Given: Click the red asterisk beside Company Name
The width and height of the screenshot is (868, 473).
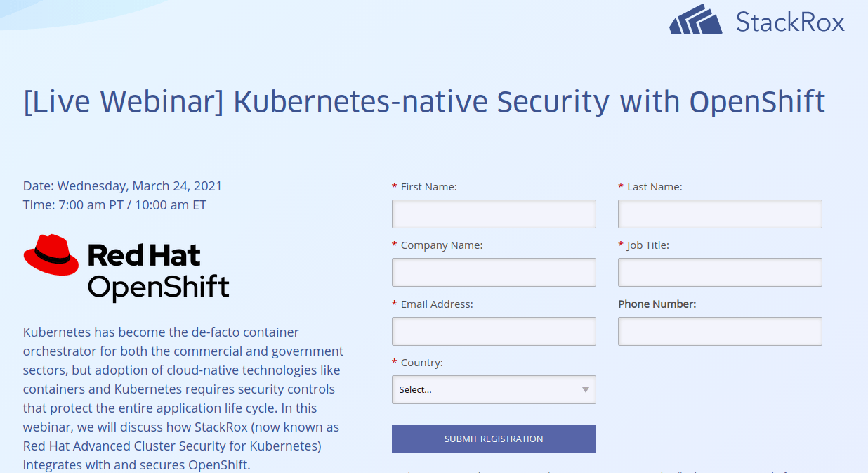Looking at the screenshot, I should [393, 245].
